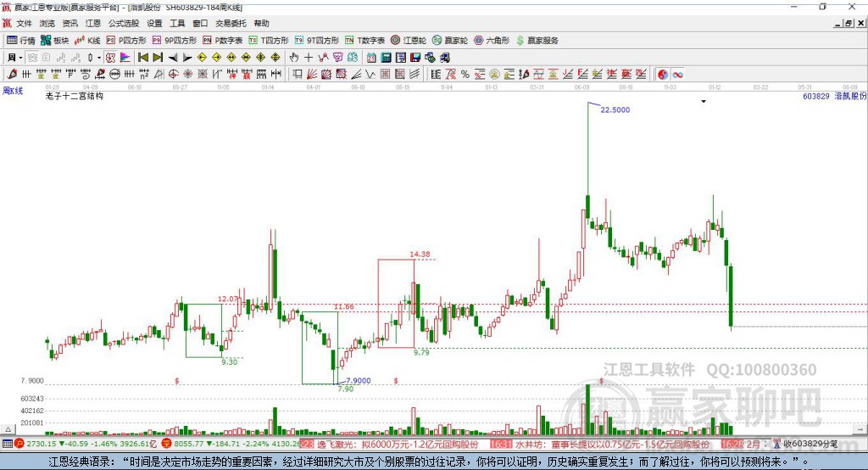868x470 pixels.
Task: Open the 江恩 menu
Action: 92,23
